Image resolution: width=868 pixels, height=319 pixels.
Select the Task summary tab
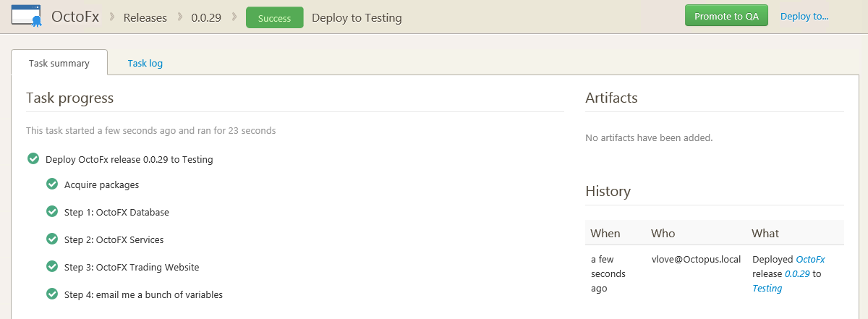tap(59, 63)
